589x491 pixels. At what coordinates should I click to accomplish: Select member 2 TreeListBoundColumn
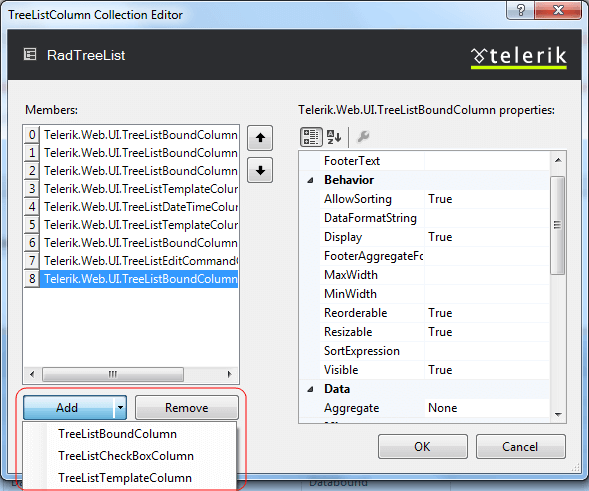131,171
